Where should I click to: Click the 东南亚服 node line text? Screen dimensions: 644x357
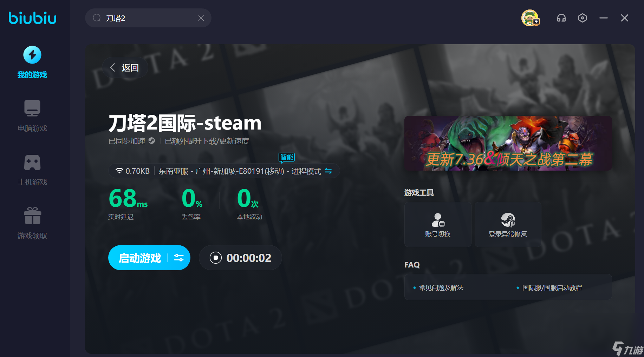240,171
